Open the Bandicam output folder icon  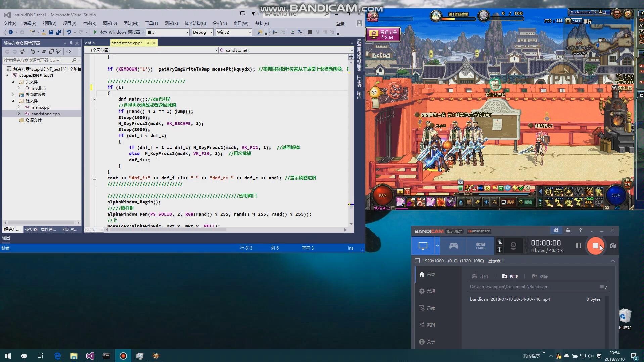point(568,230)
